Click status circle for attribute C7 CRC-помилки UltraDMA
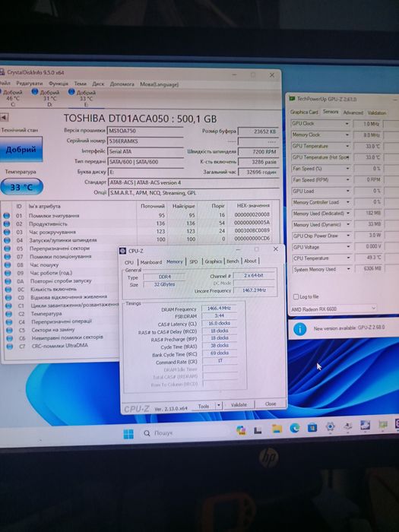The image size is (399, 532). click(x=9, y=347)
